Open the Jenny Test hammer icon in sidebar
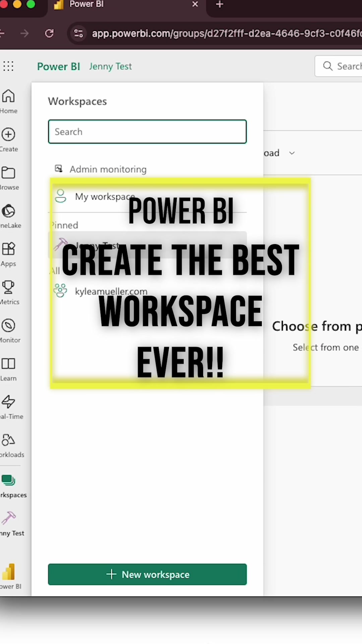362x644 pixels. (x=8, y=518)
